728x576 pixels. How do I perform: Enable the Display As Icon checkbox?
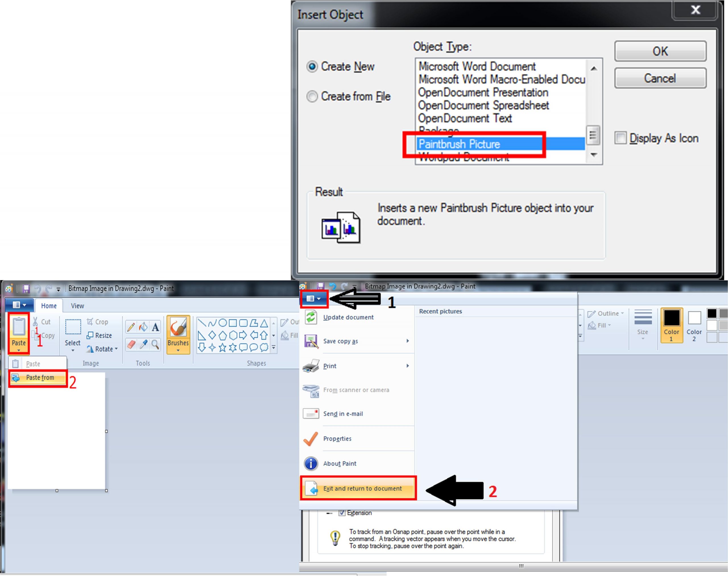click(621, 138)
